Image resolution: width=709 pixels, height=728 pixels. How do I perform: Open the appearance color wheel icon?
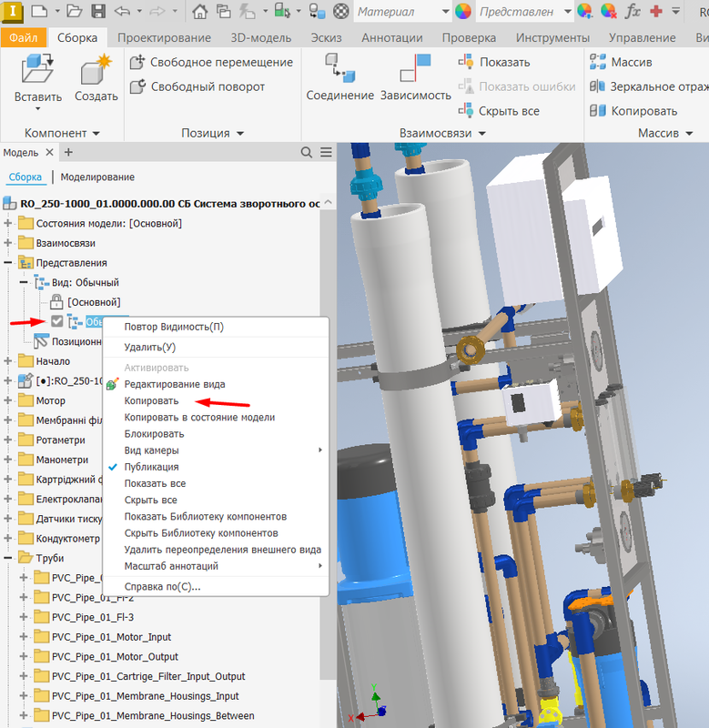pyautogui.click(x=463, y=11)
